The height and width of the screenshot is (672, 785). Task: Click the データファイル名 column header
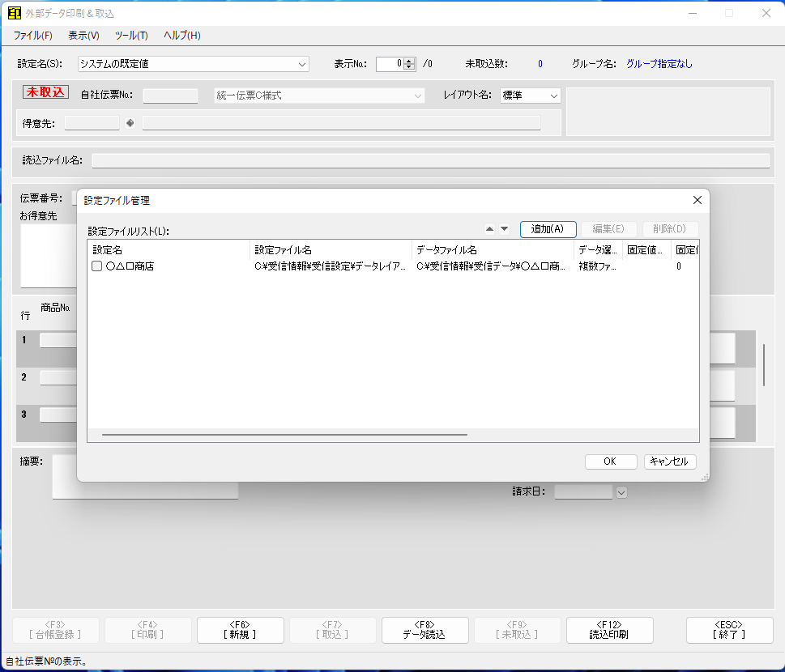493,249
